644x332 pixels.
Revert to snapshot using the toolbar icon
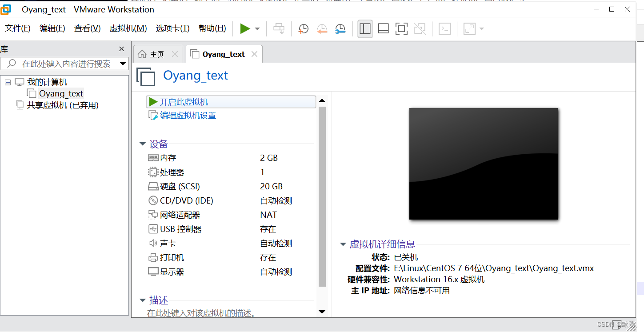pyautogui.click(x=322, y=29)
